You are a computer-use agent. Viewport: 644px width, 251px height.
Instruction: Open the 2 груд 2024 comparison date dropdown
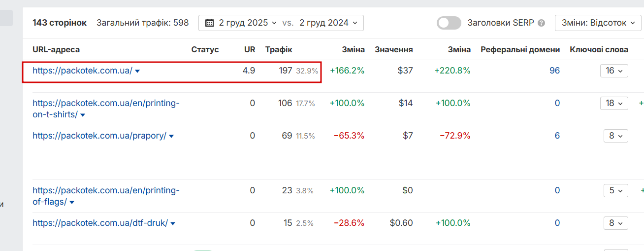click(328, 23)
